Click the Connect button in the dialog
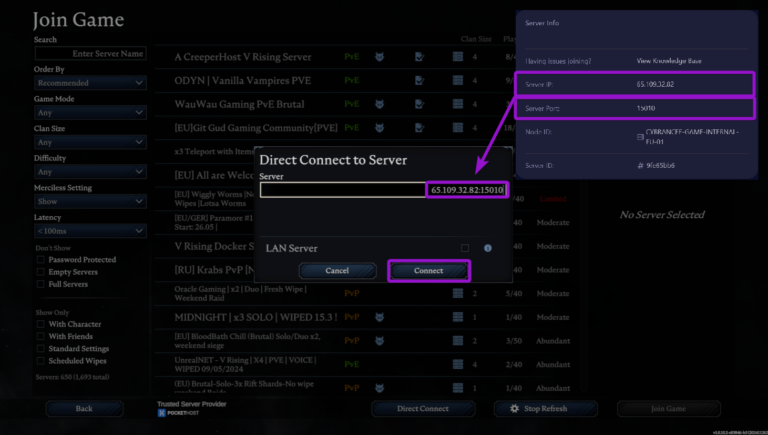The image size is (768, 435). click(429, 270)
